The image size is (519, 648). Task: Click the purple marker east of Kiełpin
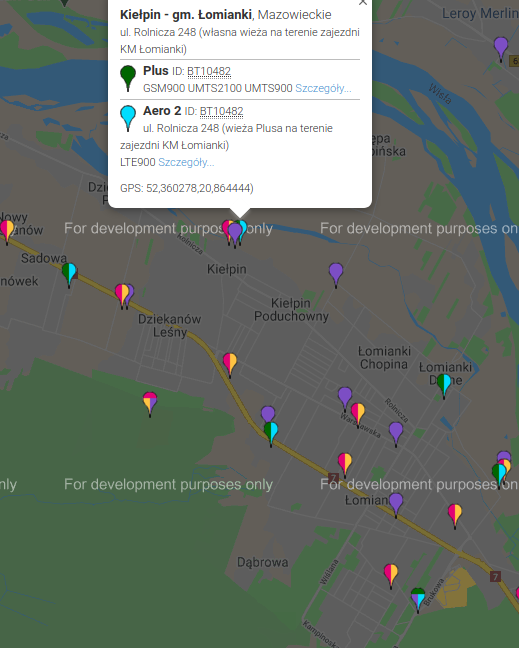(x=336, y=275)
